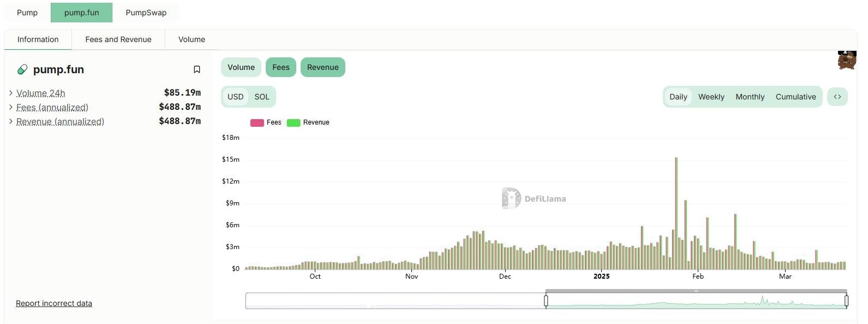Click the pump.fun pill logo icon
The width and height of the screenshot is (868, 324).
pos(22,69)
